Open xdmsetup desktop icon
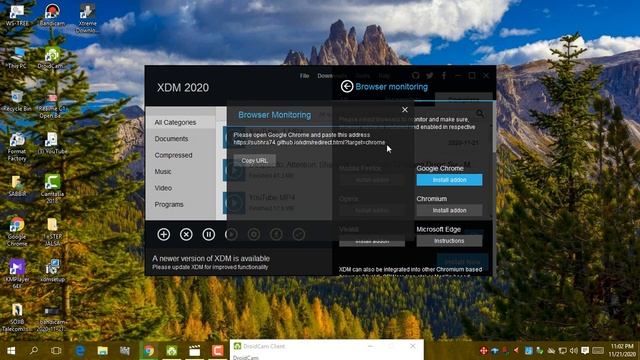Viewport: 640px width, 360px height. coord(53,270)
